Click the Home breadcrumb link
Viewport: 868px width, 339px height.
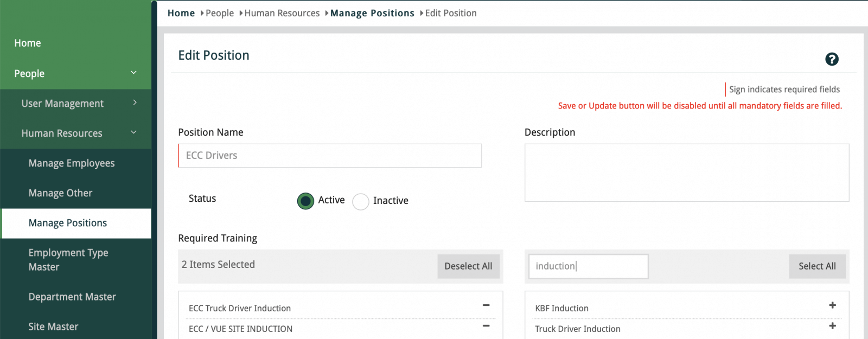click(x=181, y=13)
